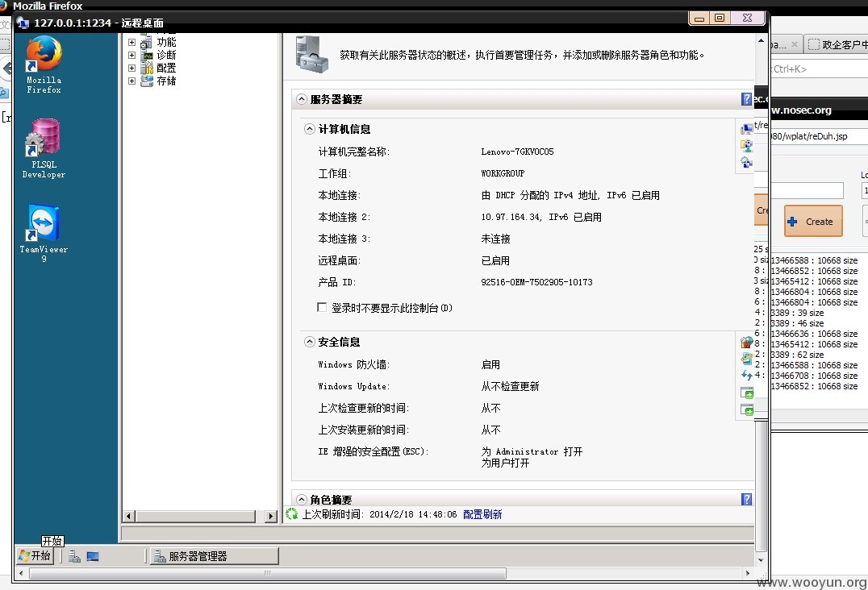This screenshot has height=590, width=868.
Task: Click the 配置 tree node icon
Action: 147,68
